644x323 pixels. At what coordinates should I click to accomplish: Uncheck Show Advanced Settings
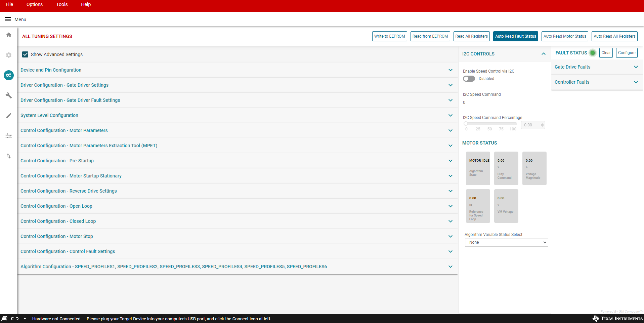(25, 54)
